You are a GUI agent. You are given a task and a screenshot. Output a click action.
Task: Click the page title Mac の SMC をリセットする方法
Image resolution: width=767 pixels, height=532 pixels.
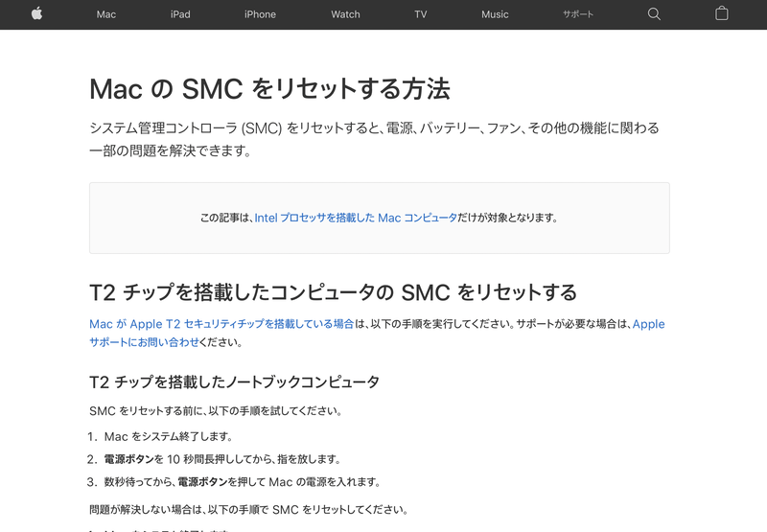[269, 89]
